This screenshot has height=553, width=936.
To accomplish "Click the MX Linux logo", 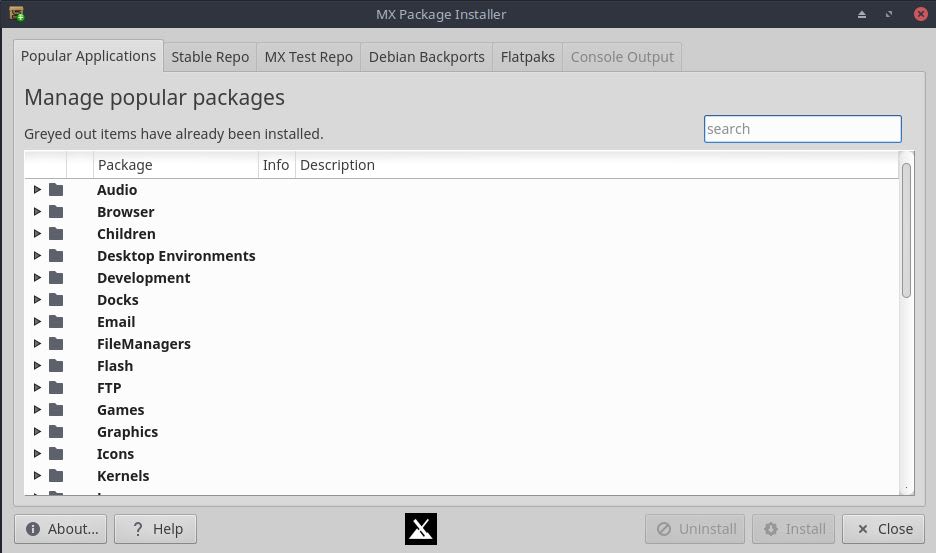I will tap(421, 529).
